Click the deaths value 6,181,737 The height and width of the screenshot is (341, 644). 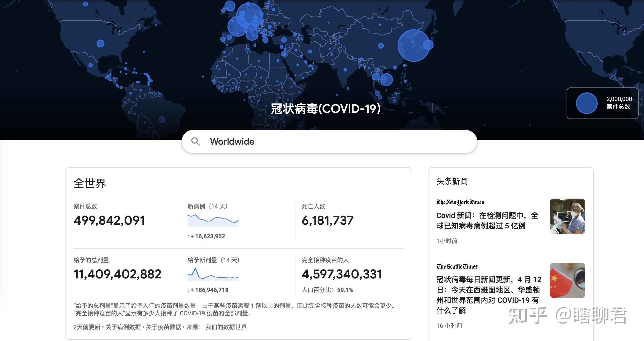327,220
